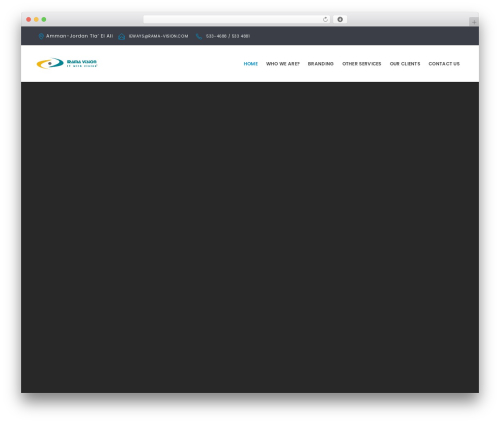Click the location pin icon

(41, 36)
